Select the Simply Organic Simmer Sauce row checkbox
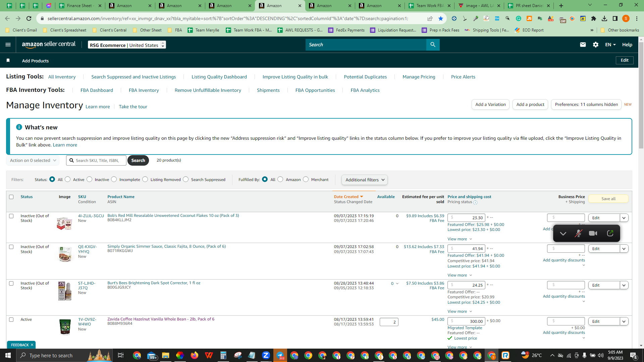644x362 pixels. click(11, 247)
